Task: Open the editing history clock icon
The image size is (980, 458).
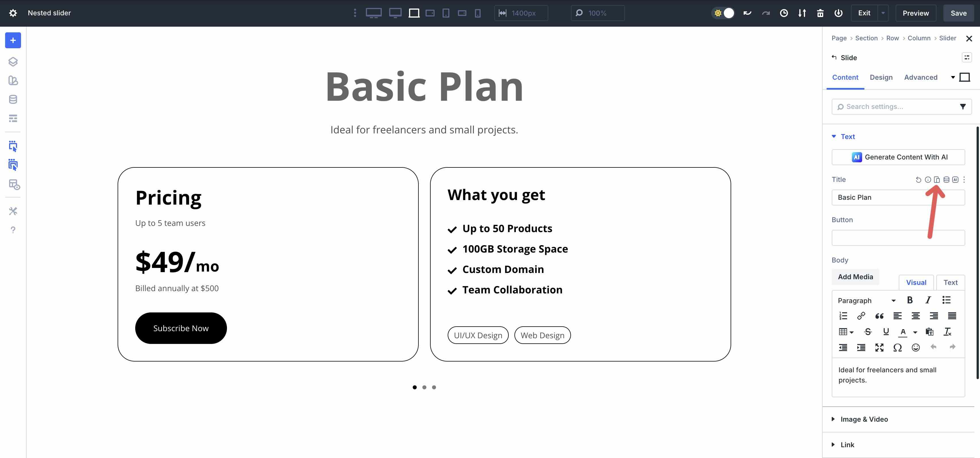Action: click(784, 13)
